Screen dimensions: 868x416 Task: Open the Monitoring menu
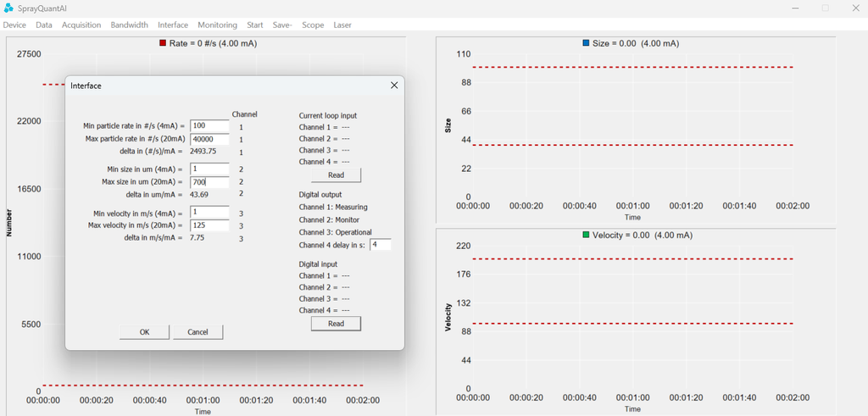click(x=218, y=25)
